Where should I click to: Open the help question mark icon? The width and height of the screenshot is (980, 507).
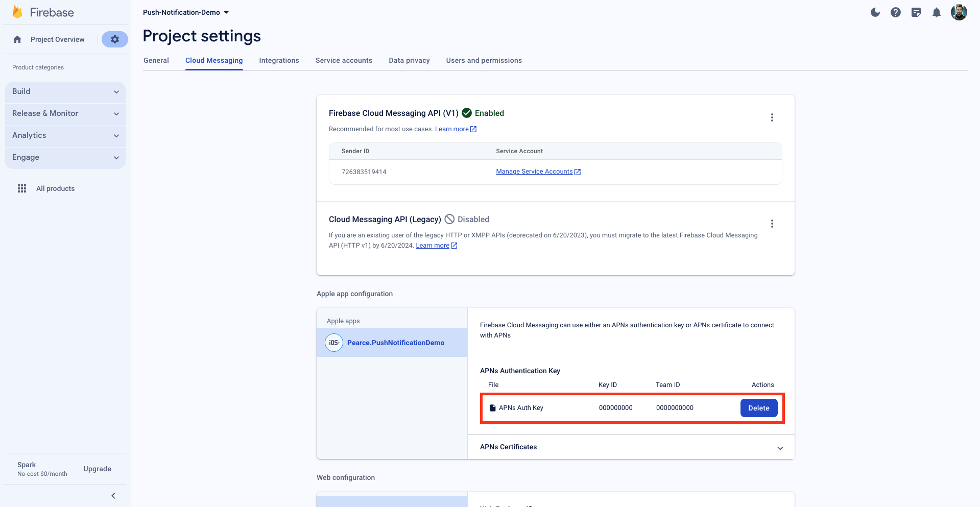(896, 12)
